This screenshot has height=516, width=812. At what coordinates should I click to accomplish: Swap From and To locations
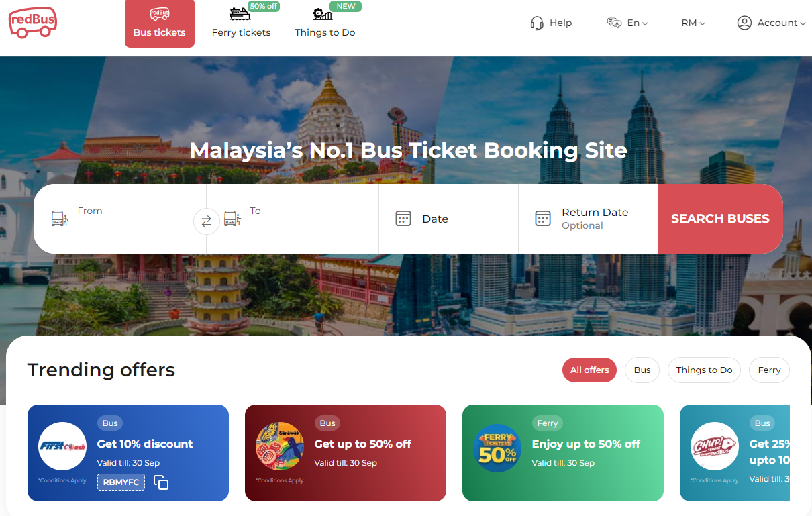(206, 221)
